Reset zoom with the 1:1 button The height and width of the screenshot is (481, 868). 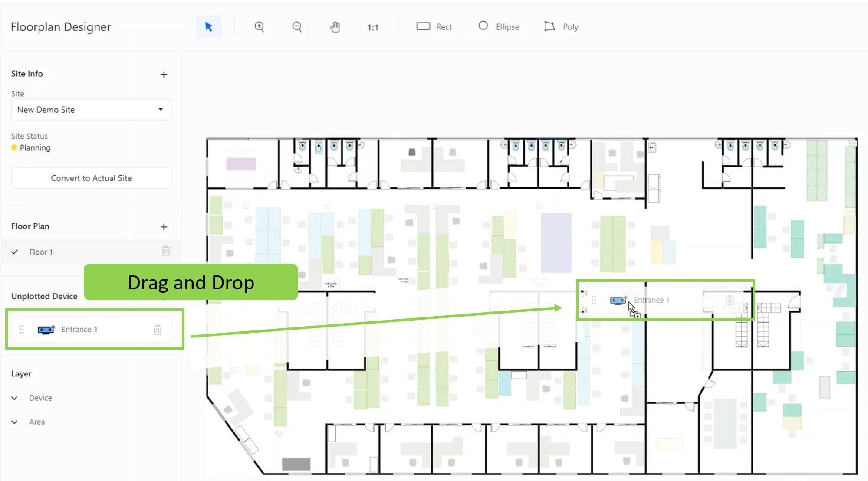[372, 27]
